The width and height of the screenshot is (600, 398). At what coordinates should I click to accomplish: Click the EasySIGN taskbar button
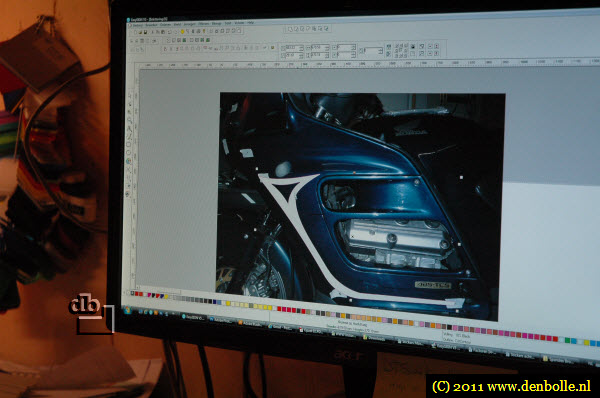tap(193, 317)
